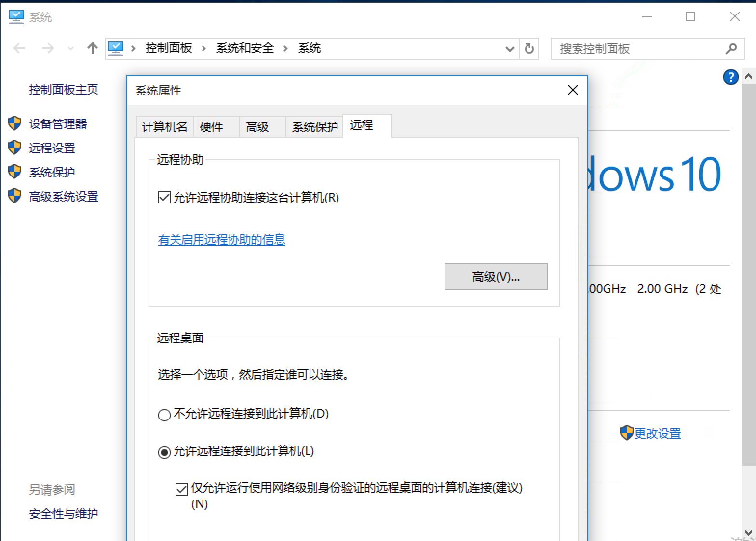Expand chevron before 控制面板 breadcrumb
The height and width of the screenshot is (541, 756).
[x=134, y=49]
